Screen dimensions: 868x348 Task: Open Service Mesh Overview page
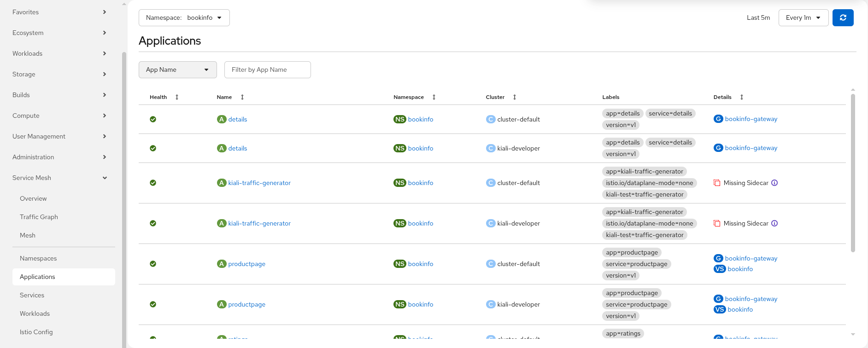coord(33,198)
